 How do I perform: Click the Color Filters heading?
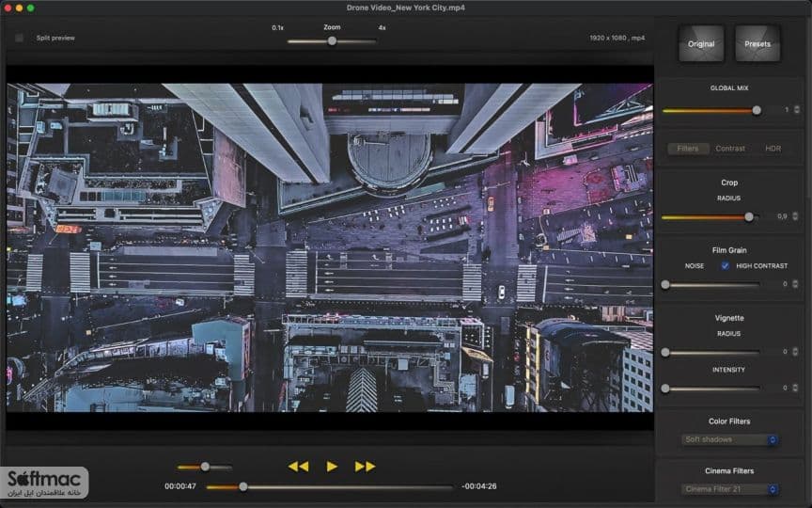point(729,421)
